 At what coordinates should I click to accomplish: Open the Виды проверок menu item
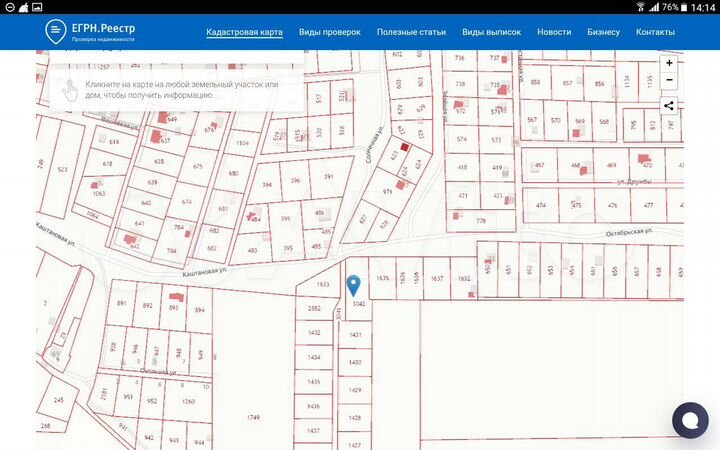click(329, 32)
